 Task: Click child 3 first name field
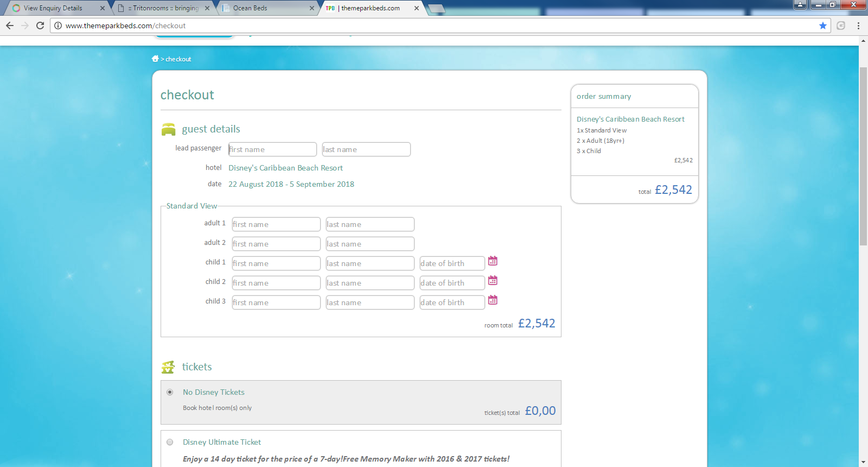tap(276, 302)
